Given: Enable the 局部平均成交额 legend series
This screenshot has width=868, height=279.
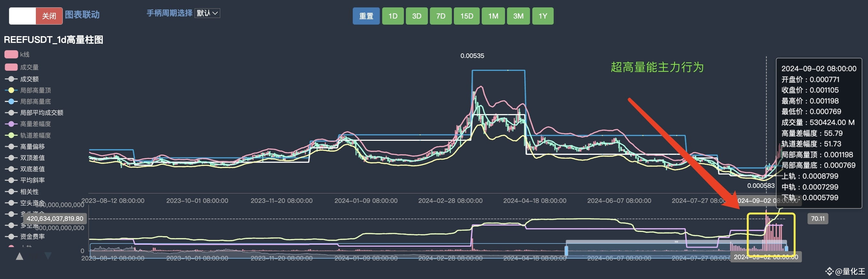Looking at the screenshot, I should coord(34,113).
